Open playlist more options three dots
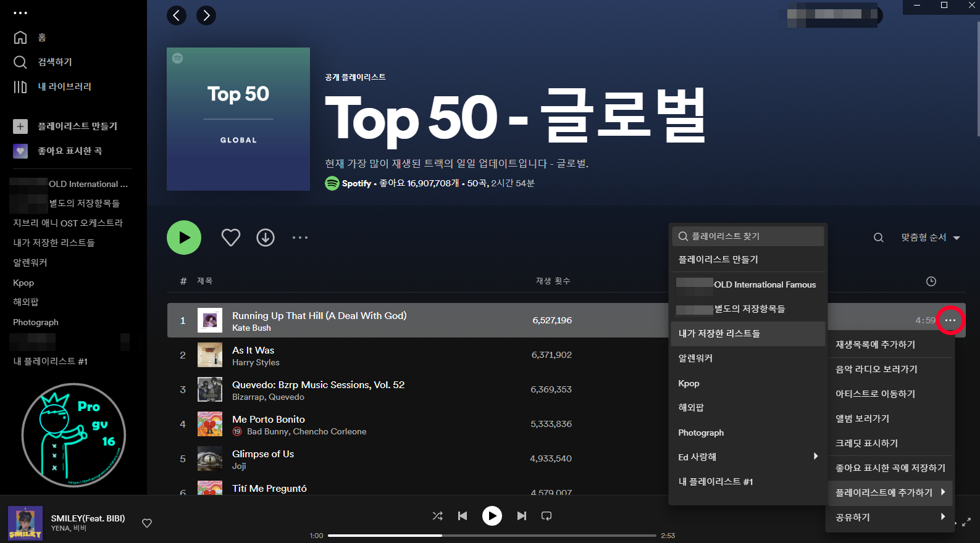Screen dimensions: 980x543 (x=300, y=238)
